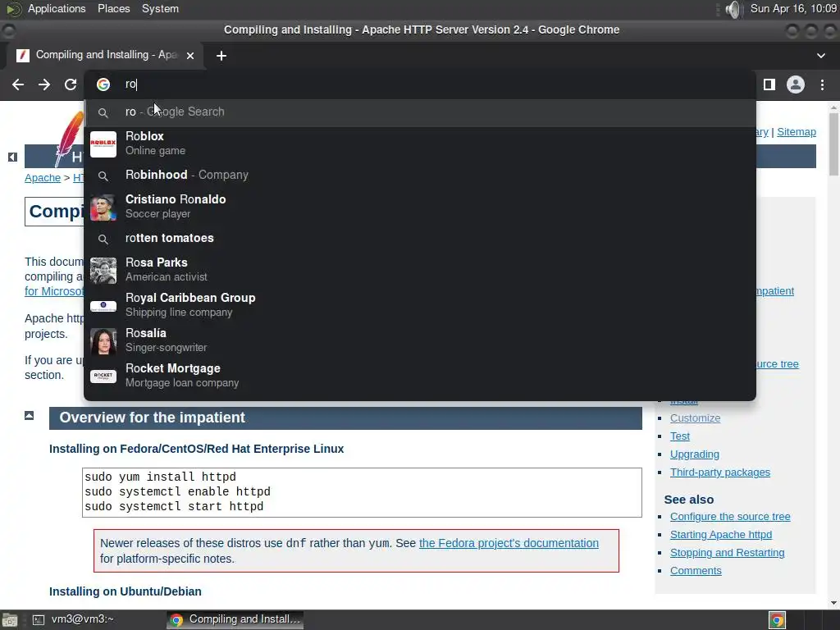Open the side panel icon in Chrome toolbar
This screenshot has height=630, width=840.
tap(769, 84)
